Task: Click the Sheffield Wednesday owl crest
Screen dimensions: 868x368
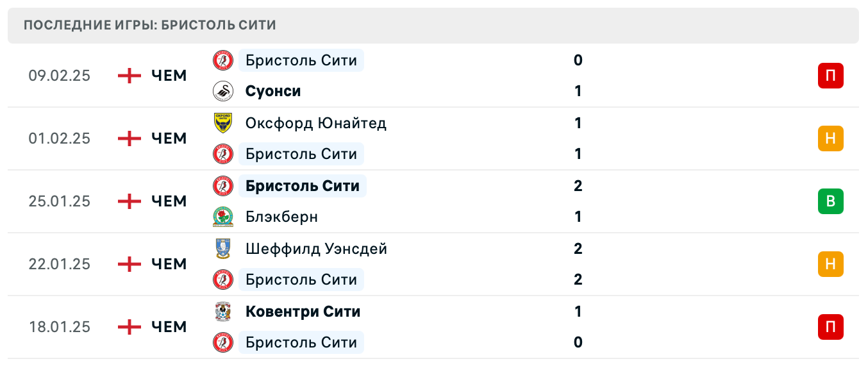Action: click(223, 248)
